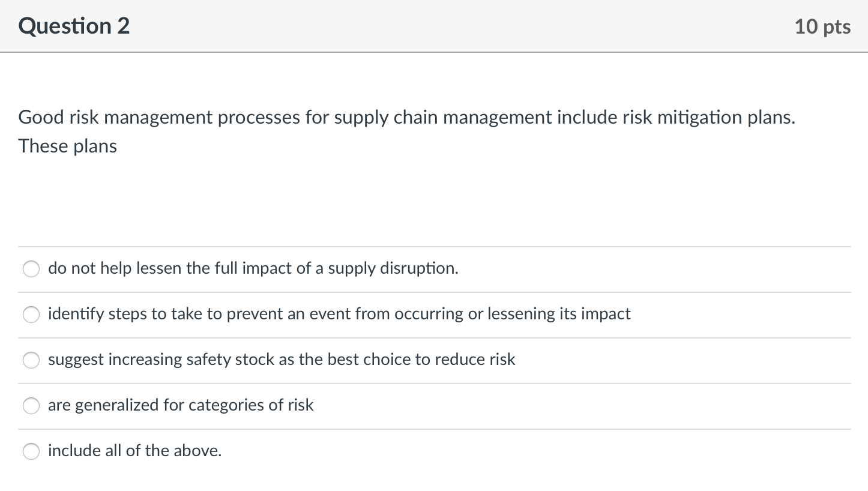The image size is (868, 491).
Task: Select the radio button for 'do not help lessen the full impact'
Action: (31, 269)
